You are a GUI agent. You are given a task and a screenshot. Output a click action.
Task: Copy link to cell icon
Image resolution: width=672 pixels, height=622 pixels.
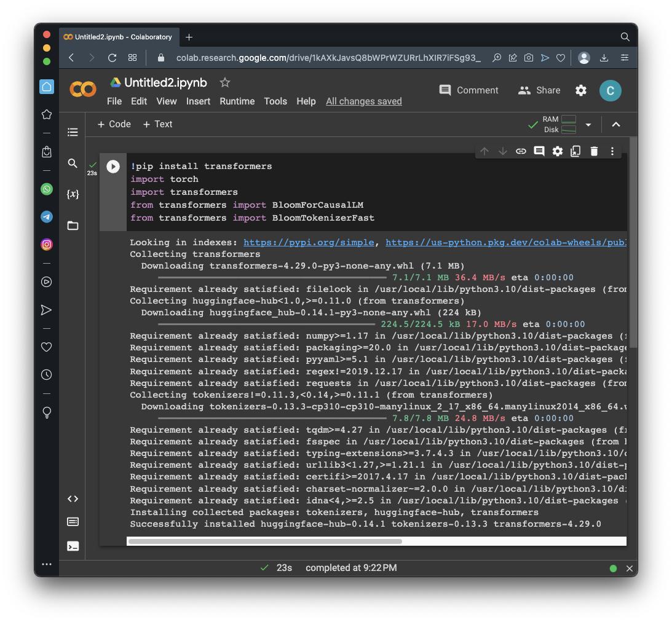(521, 151)
